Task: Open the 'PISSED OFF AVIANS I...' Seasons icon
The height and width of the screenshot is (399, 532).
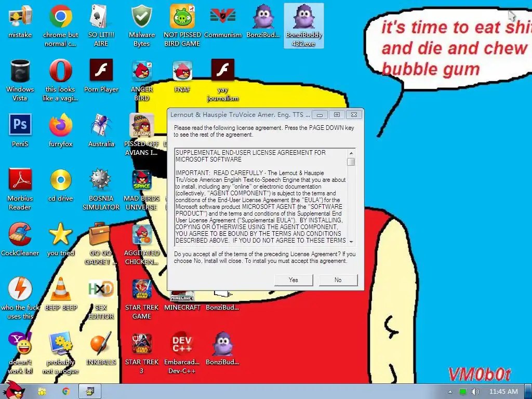Action: [141, 135]
